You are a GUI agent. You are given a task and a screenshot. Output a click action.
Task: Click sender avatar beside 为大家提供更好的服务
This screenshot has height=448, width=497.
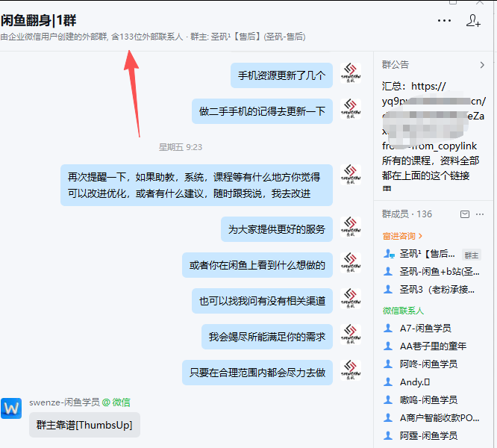pos(351,227)
